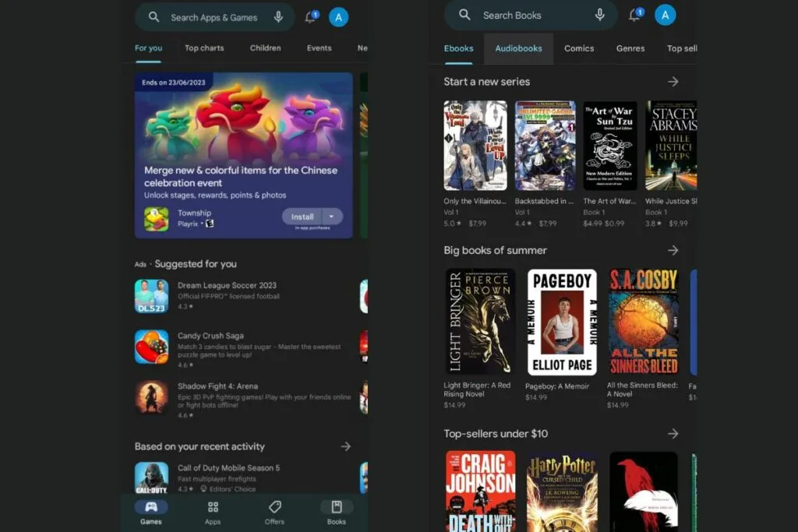
Task: Open Harry Potter Cursed Child book cover
Action: pyautogui.click(x=562, y=491)
